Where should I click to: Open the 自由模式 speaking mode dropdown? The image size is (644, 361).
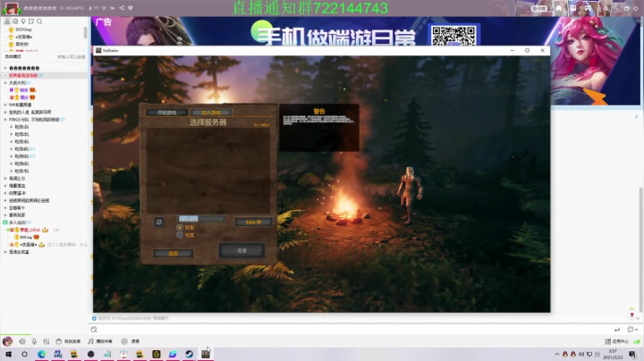coord(13,56)
